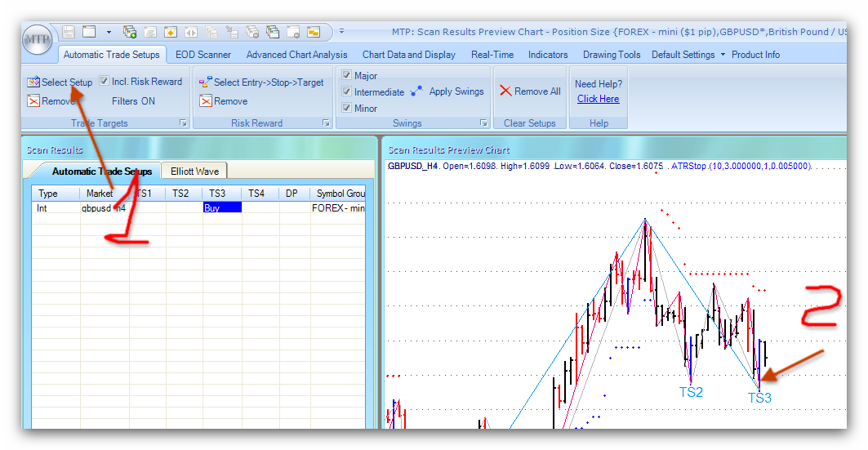
Task: Click Remove icon in Trade Targets group
Action: pyautogui.click(x=33, y=101)
